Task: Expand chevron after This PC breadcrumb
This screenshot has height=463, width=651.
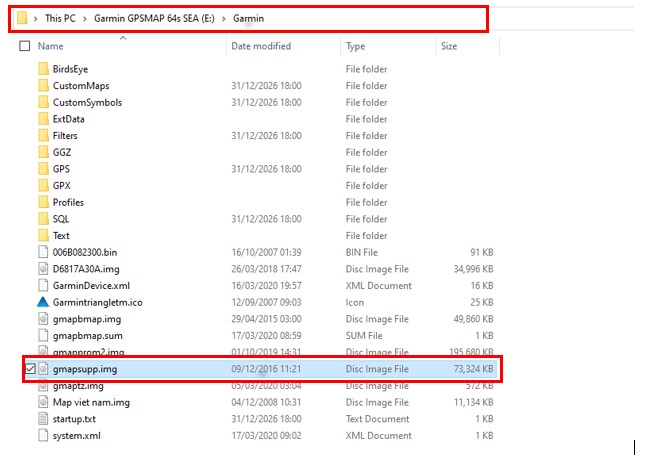Action: click(x=85, y=19)
